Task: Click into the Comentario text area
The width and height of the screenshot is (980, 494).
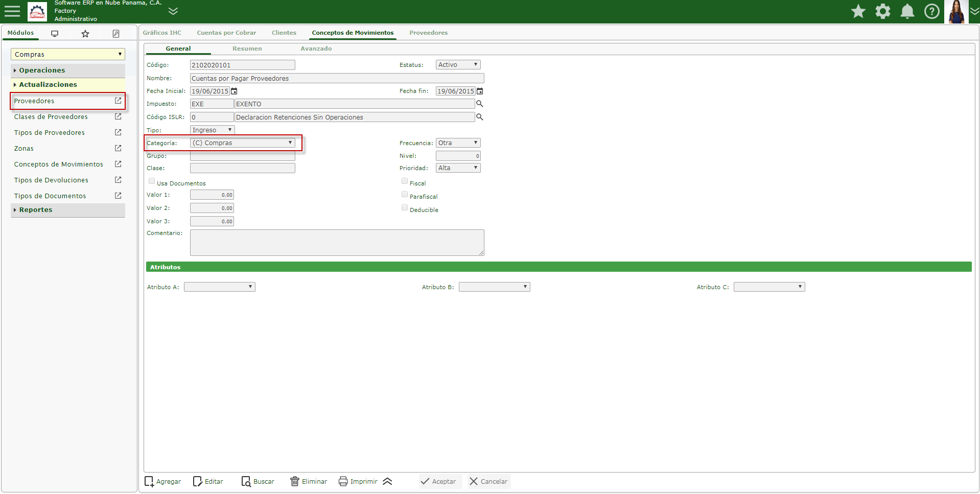Action: [337, 243]
